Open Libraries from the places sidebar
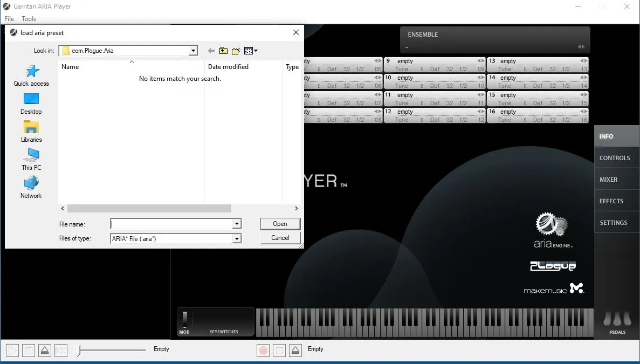The image size is (640, 364). coord(31,131)
